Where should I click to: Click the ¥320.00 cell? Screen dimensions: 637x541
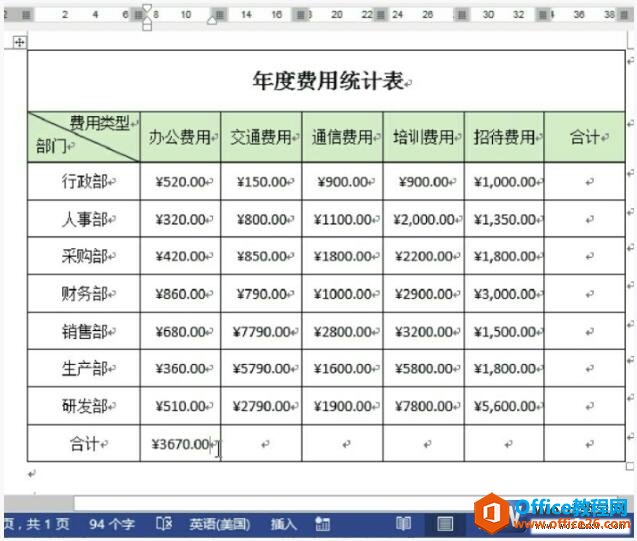click(x=180, y=220)
